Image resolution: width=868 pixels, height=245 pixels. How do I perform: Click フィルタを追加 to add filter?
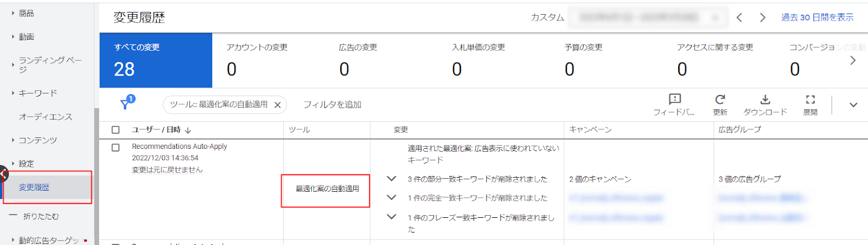(x=332, y=104)
